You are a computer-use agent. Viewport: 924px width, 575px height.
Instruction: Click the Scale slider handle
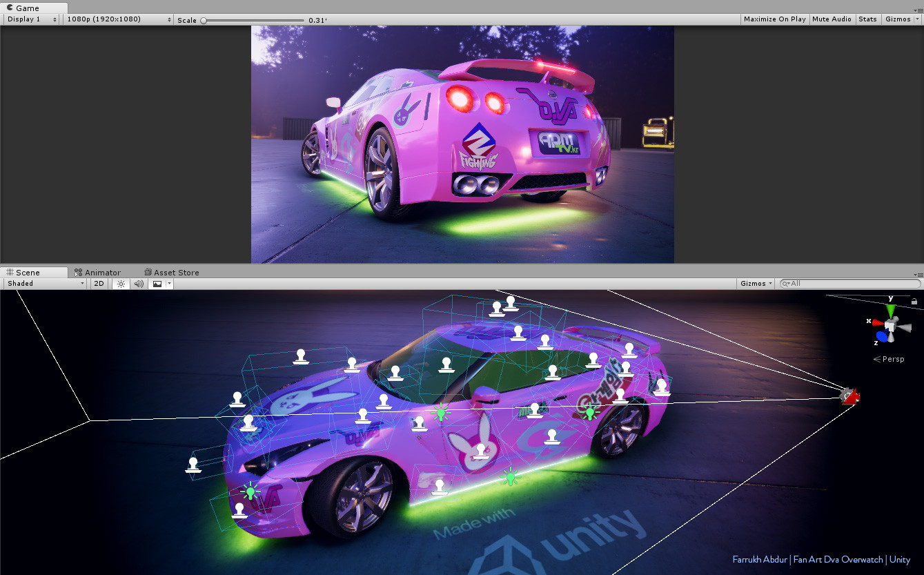pyautogui.click(x=204, y=20)
